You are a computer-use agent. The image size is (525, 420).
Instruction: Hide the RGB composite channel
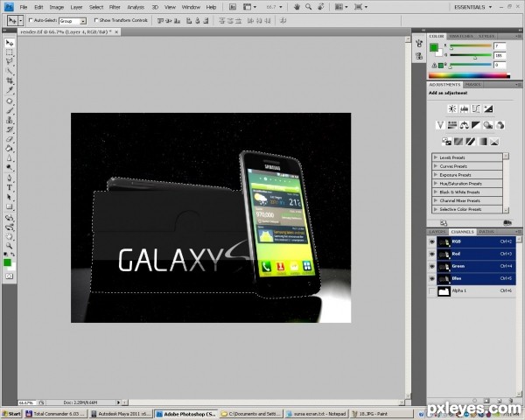point(432,241)
